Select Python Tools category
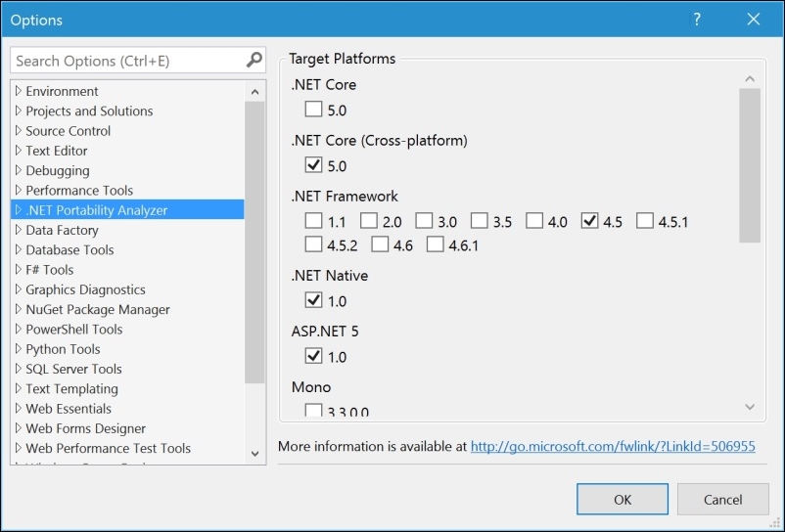The height and width of the screenshot is (532, 785). coord(63,349)
